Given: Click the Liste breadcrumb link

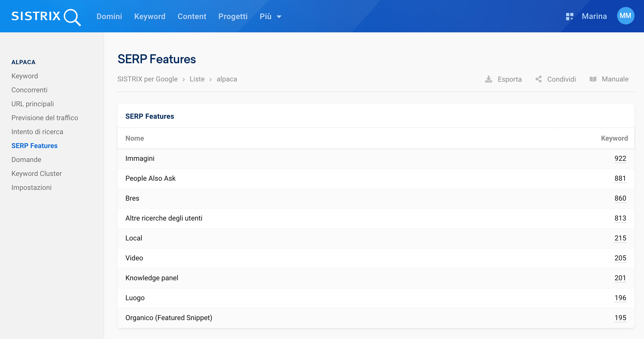Looking at the screenshot, I should (197, 79).
